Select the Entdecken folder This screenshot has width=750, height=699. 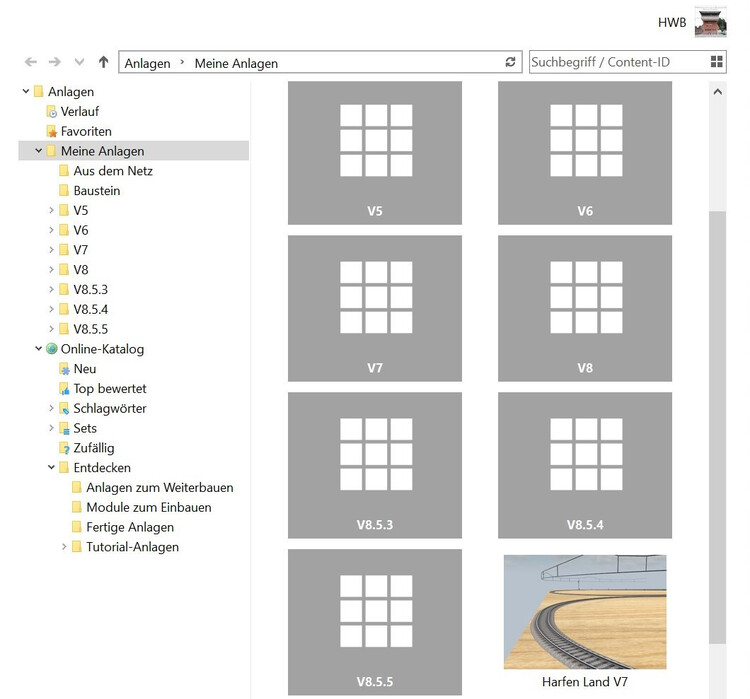coord(102,468)
